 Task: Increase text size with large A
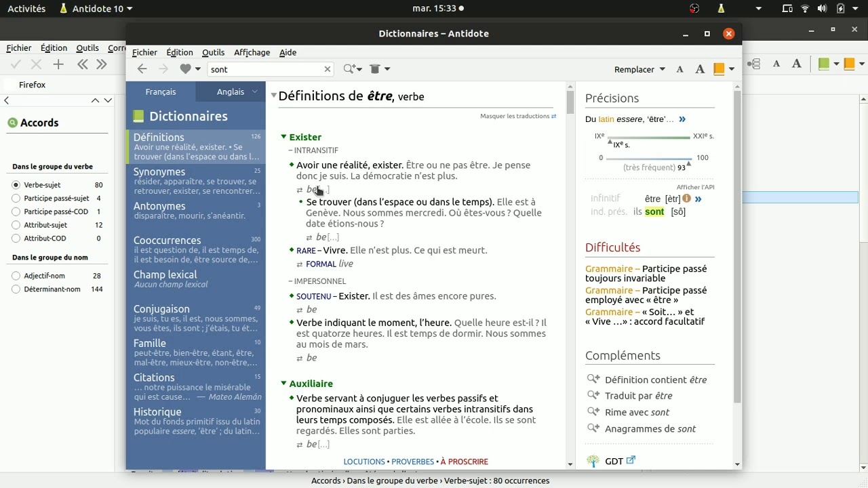700,69
